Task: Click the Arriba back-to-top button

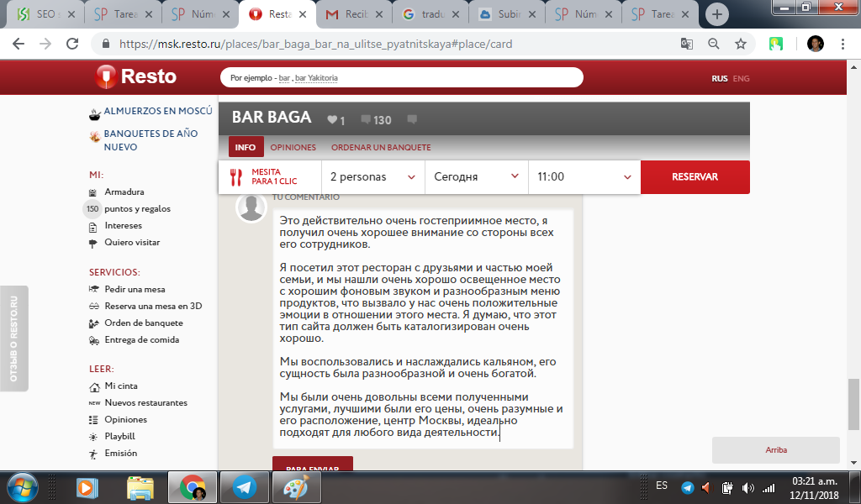Action: tap(776, 449)
